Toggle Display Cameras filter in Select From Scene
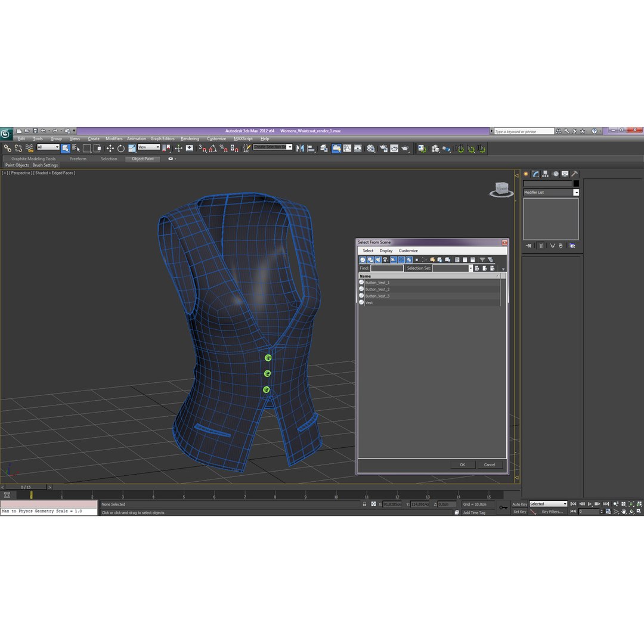This screenshot has width=644, height=644. coord(386,259)
